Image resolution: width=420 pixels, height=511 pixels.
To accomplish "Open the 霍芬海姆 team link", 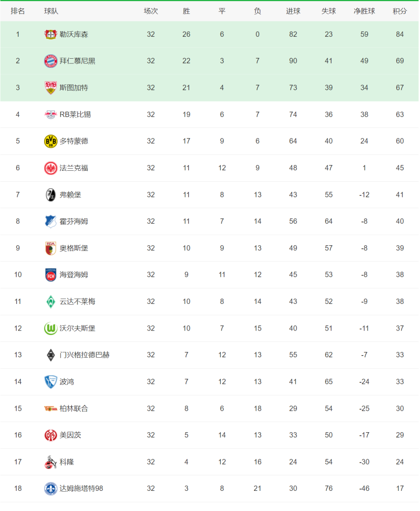I will click(x=73, y=221).
